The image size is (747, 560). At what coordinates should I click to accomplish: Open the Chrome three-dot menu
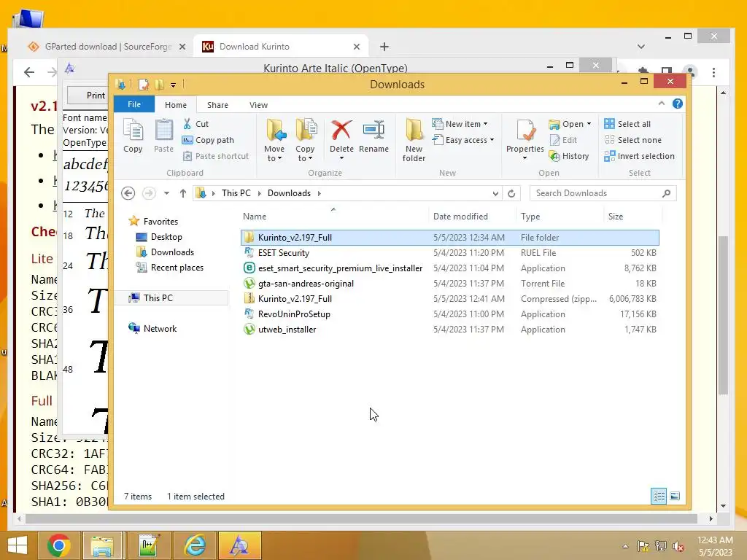pos(713,72)
